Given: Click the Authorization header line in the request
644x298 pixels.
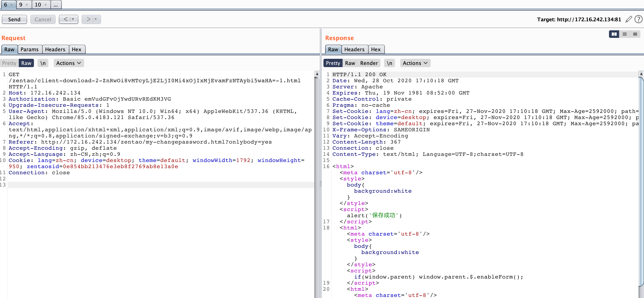Looking at the screenshot, I should (90, 99).
